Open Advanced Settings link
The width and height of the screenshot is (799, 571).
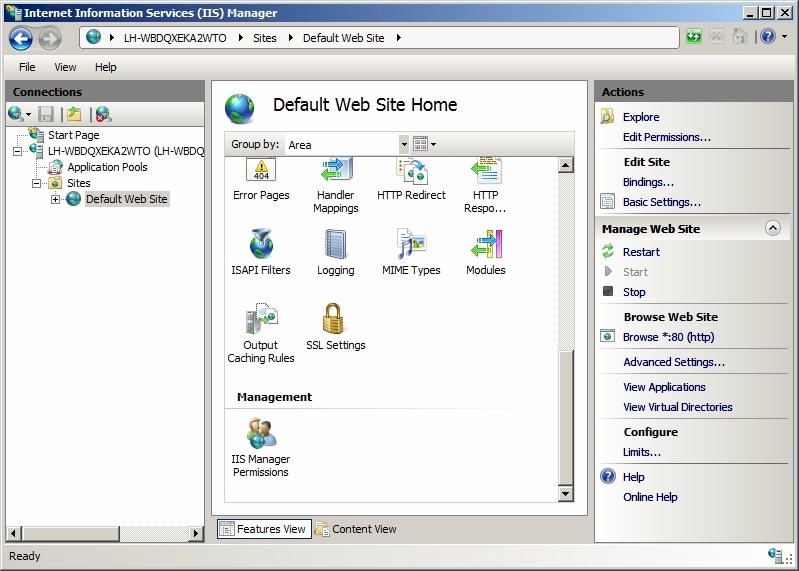(674, 362)
